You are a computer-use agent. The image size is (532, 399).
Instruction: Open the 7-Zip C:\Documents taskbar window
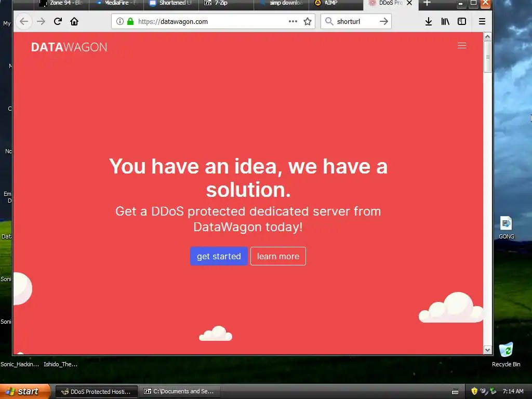pyautogui.click(x=180, y=392)
